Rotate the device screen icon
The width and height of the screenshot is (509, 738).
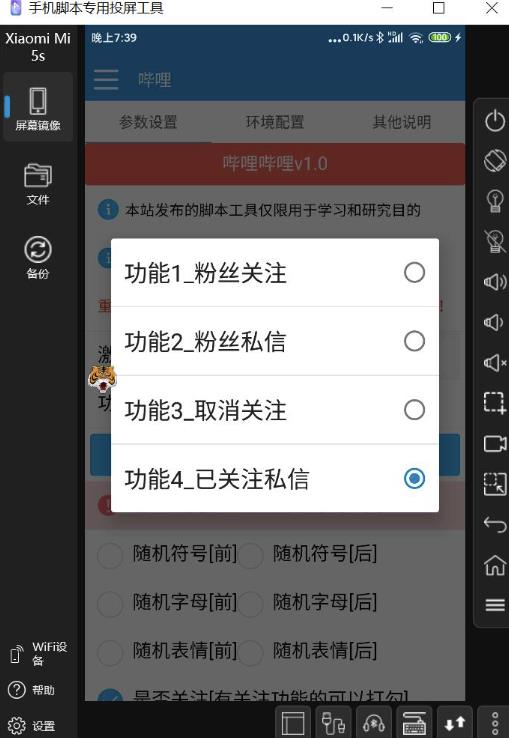[495, 161]
